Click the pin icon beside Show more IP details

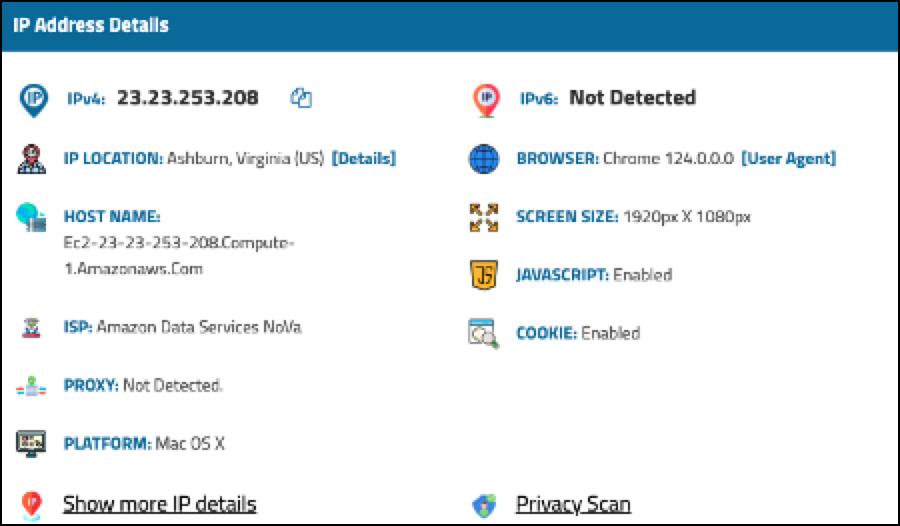32,504
